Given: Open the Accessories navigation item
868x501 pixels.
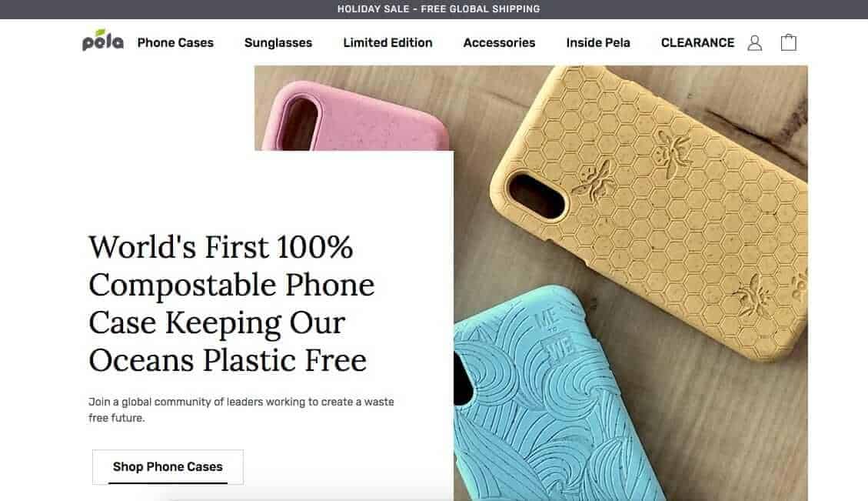Looking at the screenshot, I should (x=499, y=42).
